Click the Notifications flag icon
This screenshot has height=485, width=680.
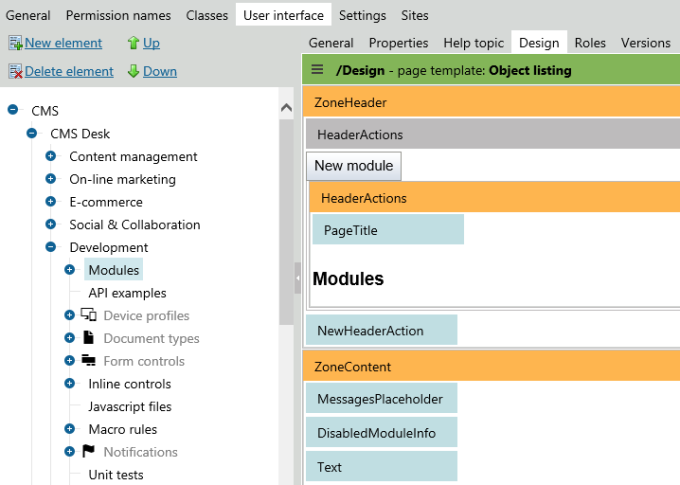tap(89, 452)
